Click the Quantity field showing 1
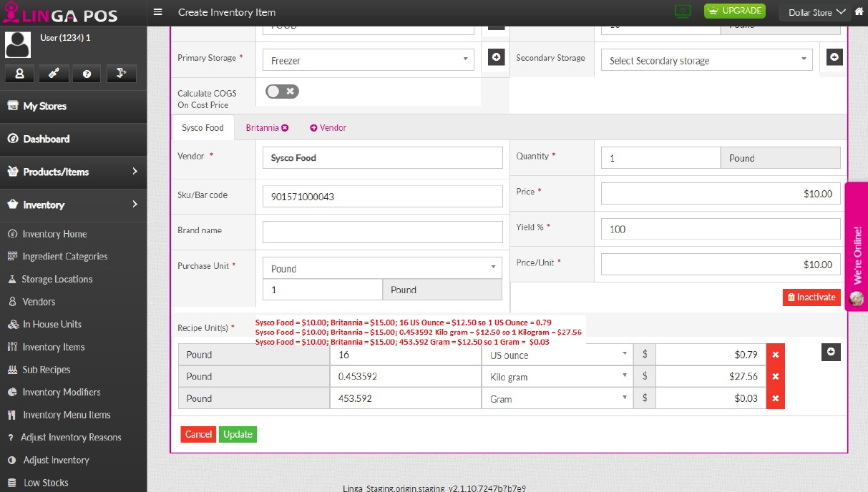 click(x=660, y=158)
